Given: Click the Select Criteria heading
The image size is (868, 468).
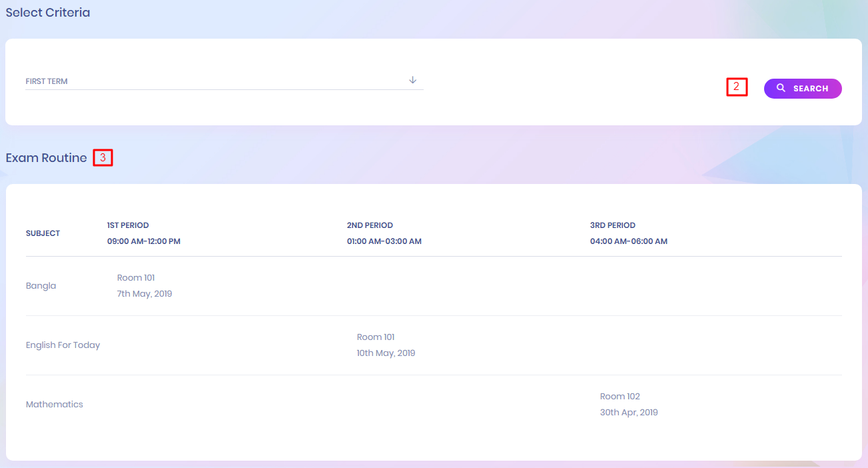Looking at the screenshot, I should (47, 13).
